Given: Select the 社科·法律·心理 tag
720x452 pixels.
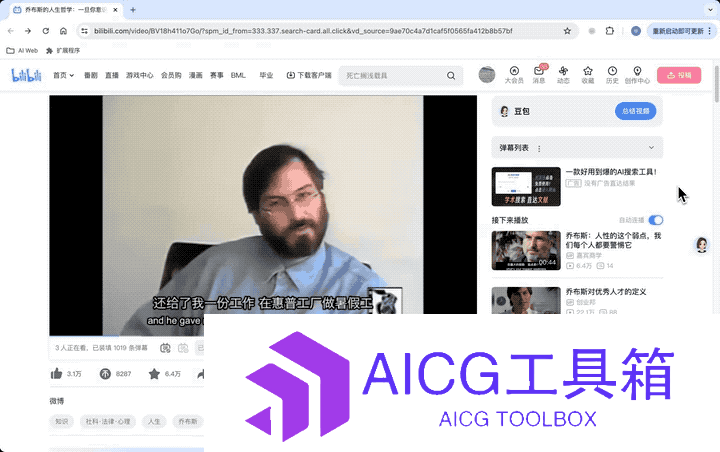Looking at the screenshot, I should pos(108,421).
